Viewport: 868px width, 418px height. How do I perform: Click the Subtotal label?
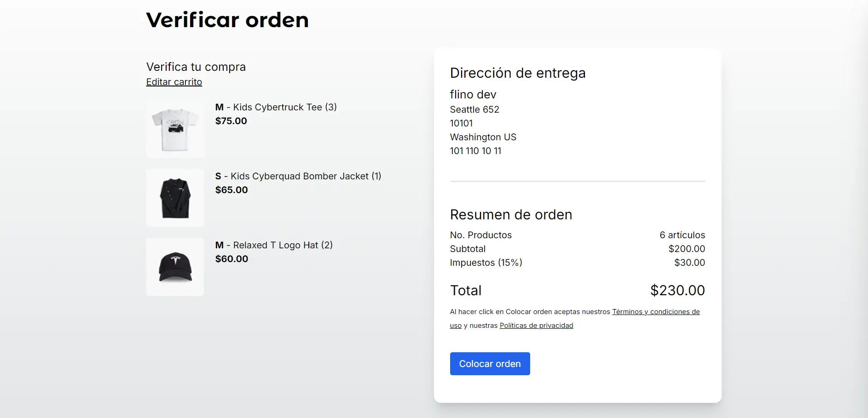coord(468,249)
